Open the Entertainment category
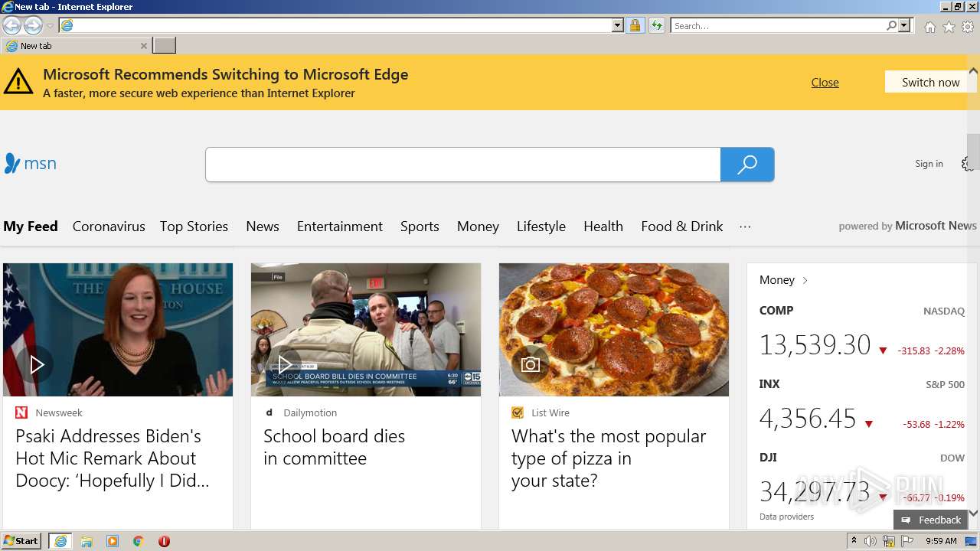 340,227
